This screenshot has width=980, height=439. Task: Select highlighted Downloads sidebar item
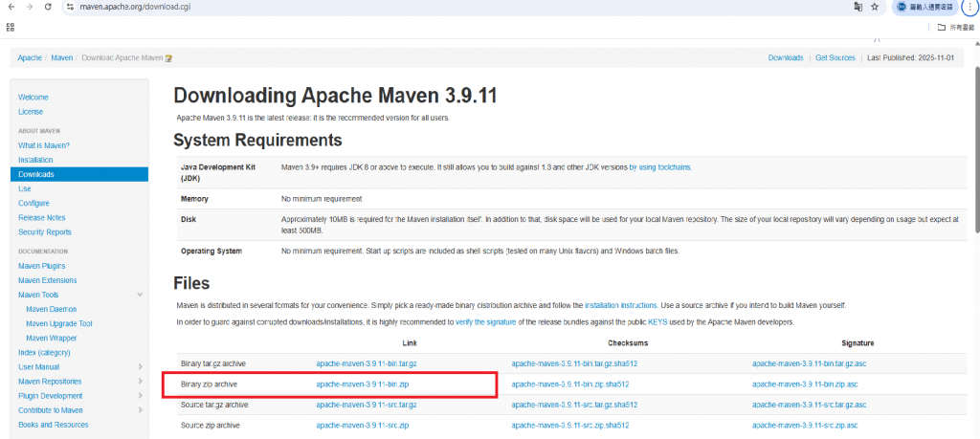(x=79, y=174)
